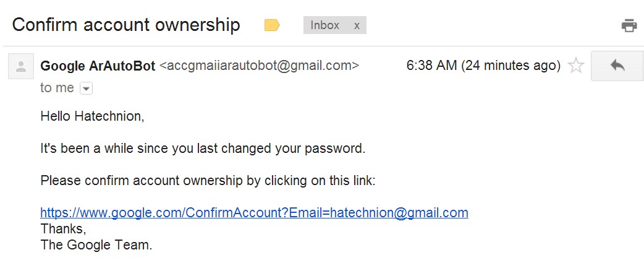Print this email using the printer icon
The image size is (644, 268).
tap(629, 25)
